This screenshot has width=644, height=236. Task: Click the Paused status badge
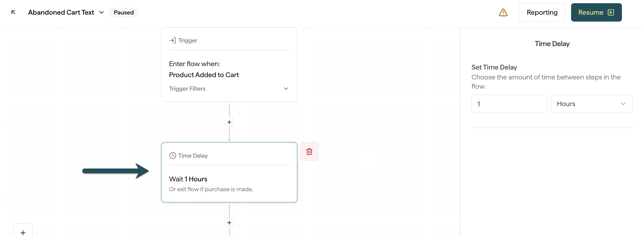tap(124, 12)
